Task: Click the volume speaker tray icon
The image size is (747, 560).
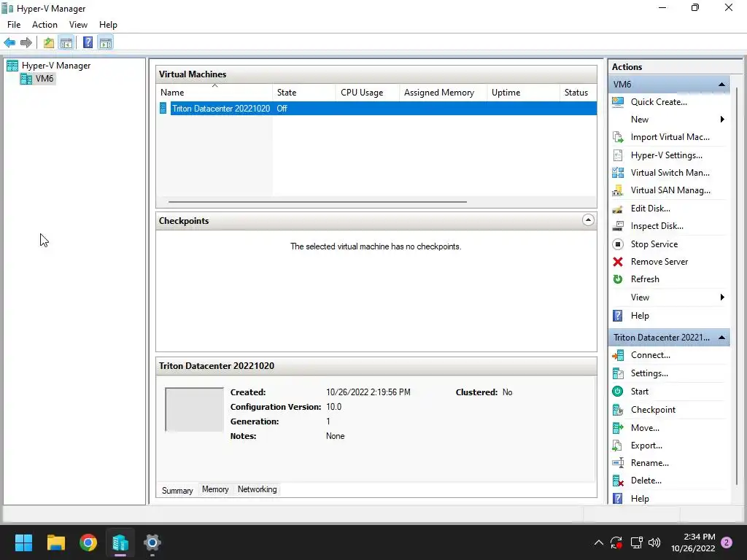Action: point(654,542)
